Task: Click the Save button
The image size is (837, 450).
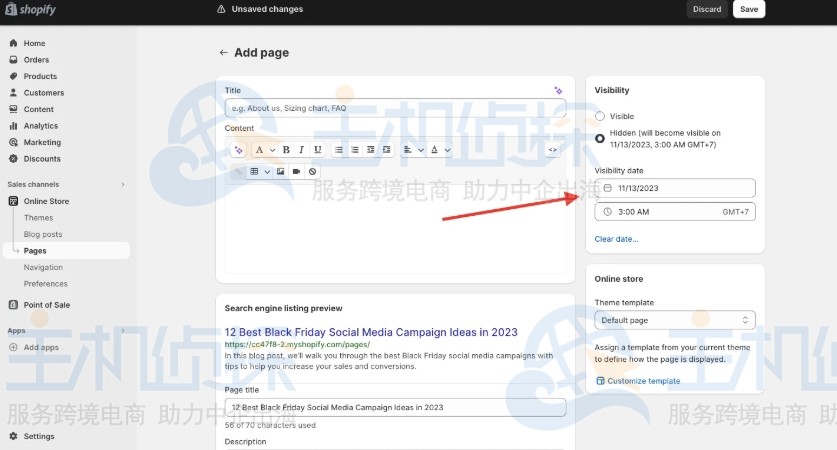Action: [x=748, y=9]
